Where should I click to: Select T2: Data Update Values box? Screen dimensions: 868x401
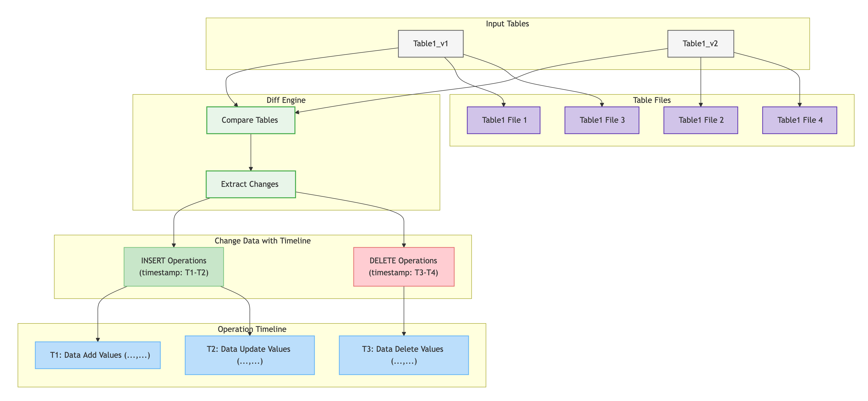point(250,355)
